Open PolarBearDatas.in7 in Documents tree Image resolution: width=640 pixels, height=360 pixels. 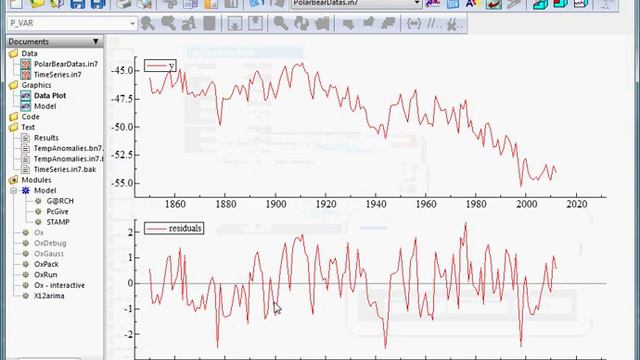pos(66,64)
